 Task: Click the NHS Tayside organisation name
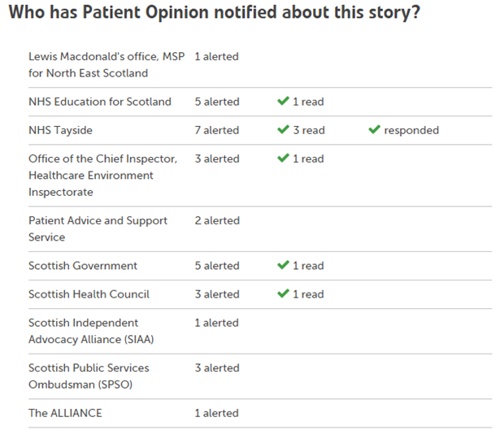pos(60,130)
